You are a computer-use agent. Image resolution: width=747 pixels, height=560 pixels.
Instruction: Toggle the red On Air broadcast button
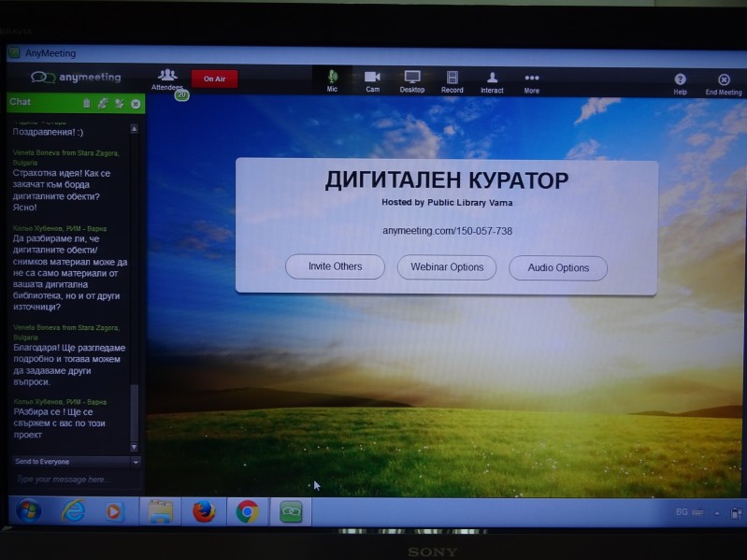(214, 79)
